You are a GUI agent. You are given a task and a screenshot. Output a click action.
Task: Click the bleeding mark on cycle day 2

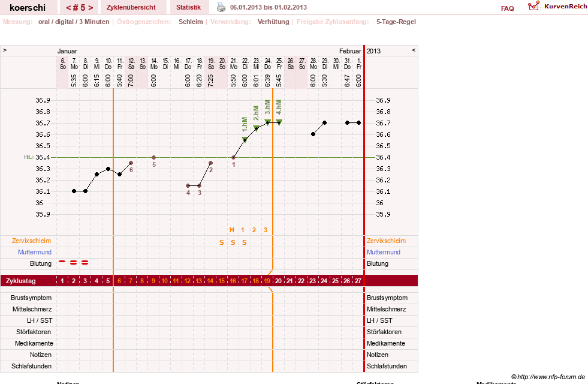74,263
